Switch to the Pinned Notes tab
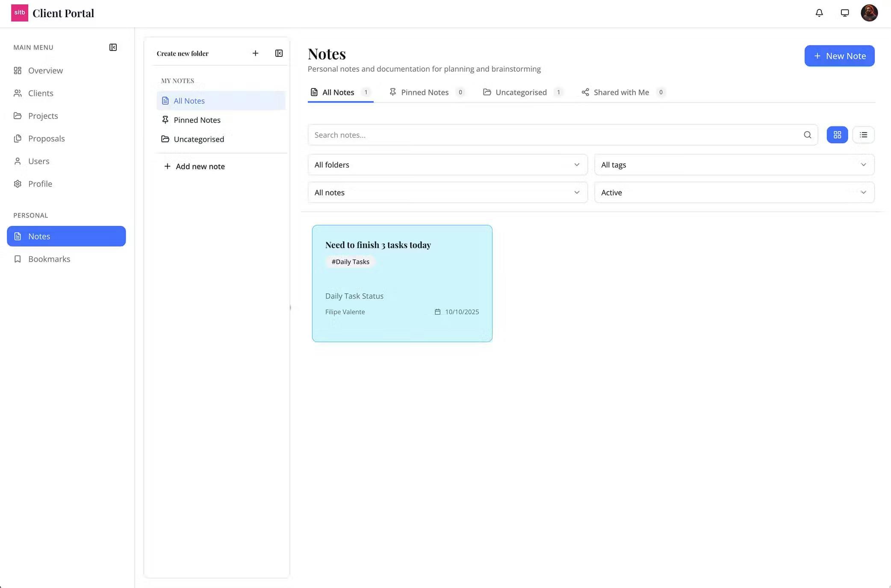The width and height of the screenshot is (891, 588). 425,92
